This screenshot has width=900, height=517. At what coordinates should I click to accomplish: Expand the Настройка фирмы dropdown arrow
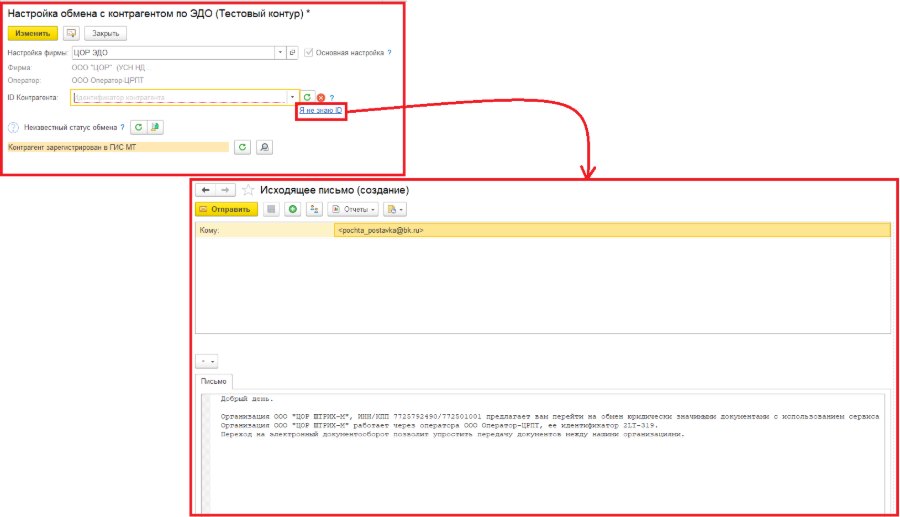(x=280, y=52)
